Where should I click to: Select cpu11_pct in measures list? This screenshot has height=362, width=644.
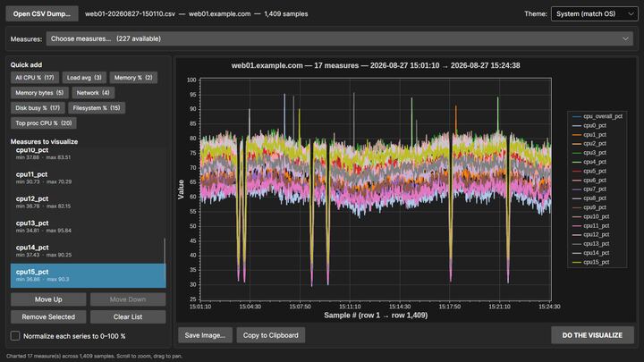click(x=87, y=178)
